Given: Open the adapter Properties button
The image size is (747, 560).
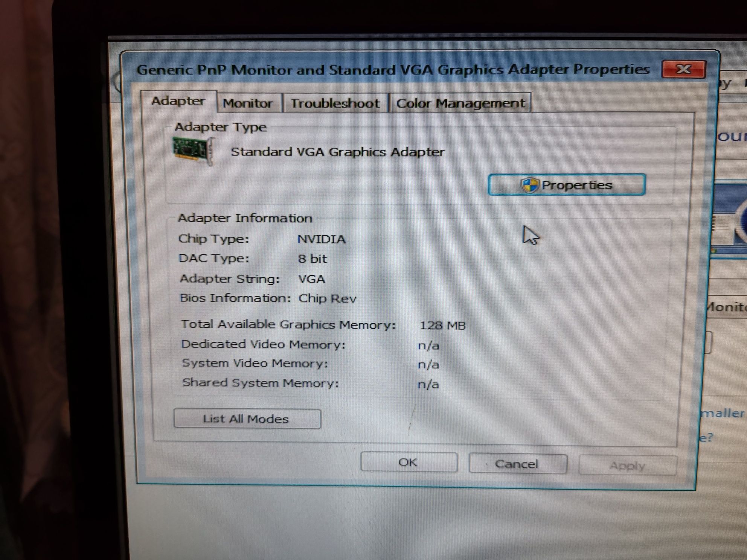Looking at the screenshot, I should [x=567, y=185].
